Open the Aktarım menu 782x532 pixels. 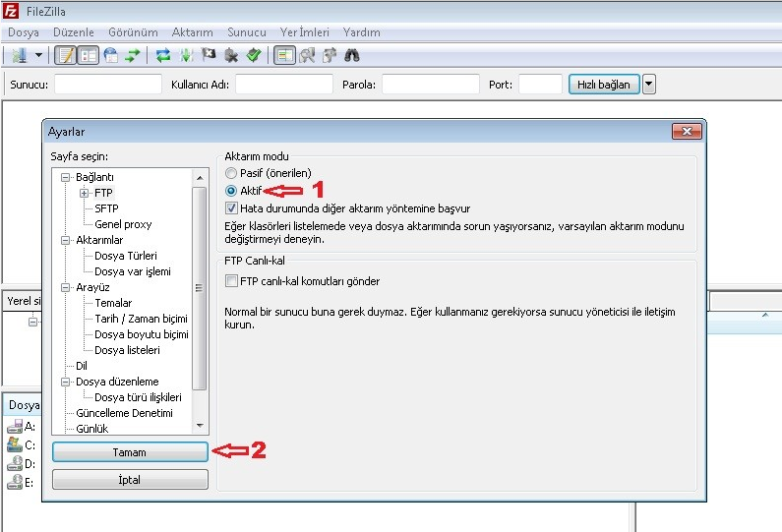tap(192, 32)
